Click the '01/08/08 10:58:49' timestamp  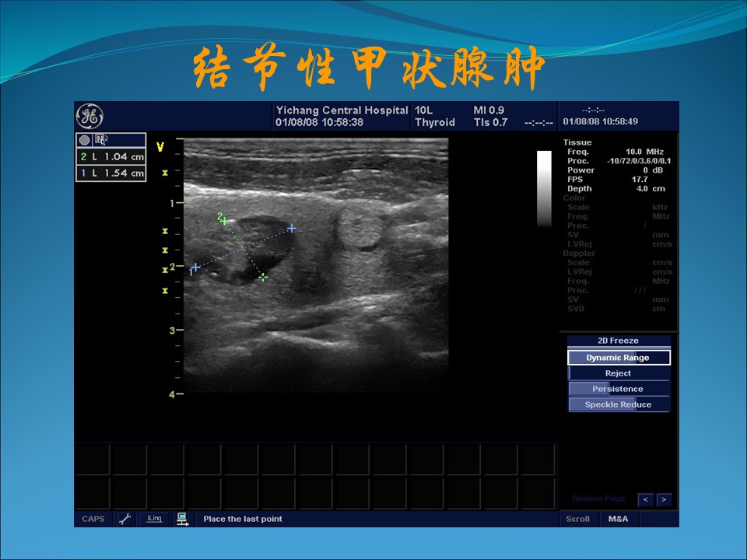pyautogui.click(x=600, y=121)
